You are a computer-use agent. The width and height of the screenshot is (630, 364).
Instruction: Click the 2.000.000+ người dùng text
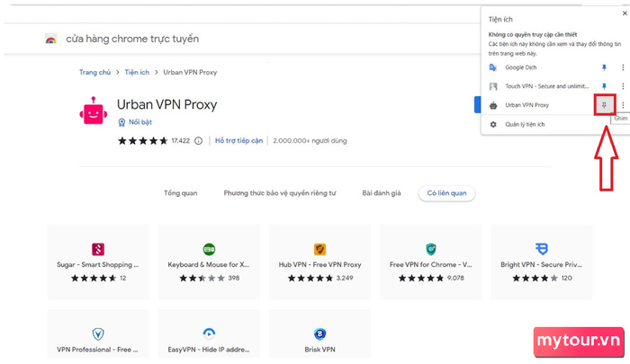[x=310, y=141]
